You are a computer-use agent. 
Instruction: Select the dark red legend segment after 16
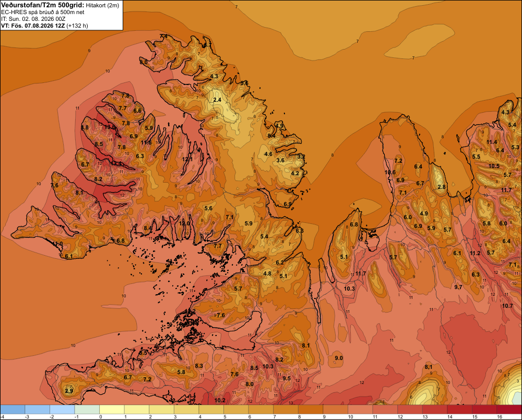pos(509,410)
